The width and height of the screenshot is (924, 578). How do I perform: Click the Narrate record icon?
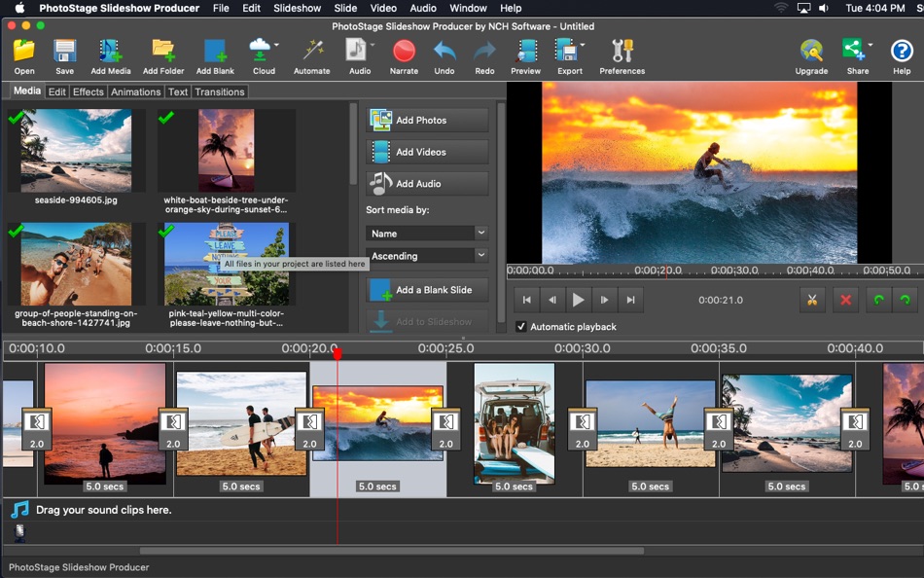[x=404, y=52]
